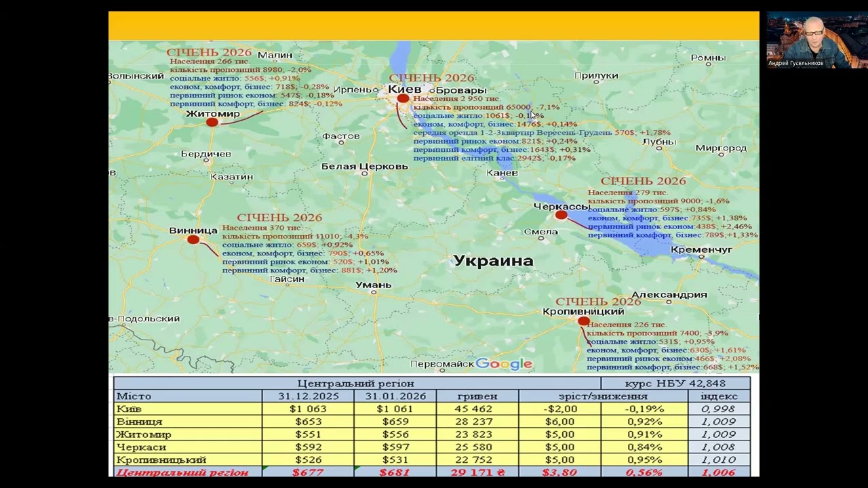Click the Прилуки city label
Viewport: 868px width, 488px height.
point(596,76)
